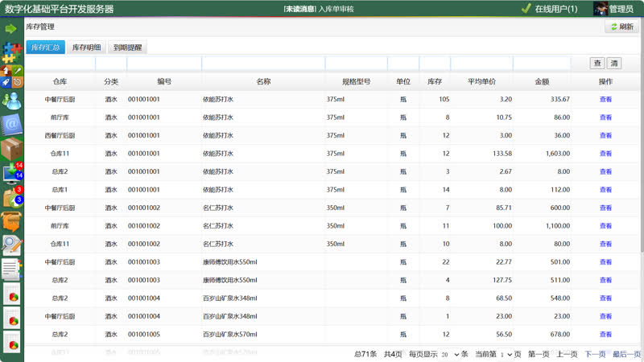Click the 名称 filter input field
This screenshot has height=362, width=644.
pyautogui.click(x=262, y=63)
